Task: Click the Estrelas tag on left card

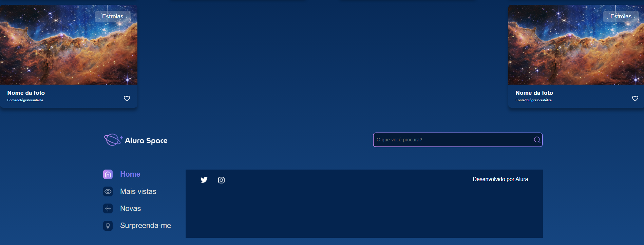Action: click(x=113, y=16)
